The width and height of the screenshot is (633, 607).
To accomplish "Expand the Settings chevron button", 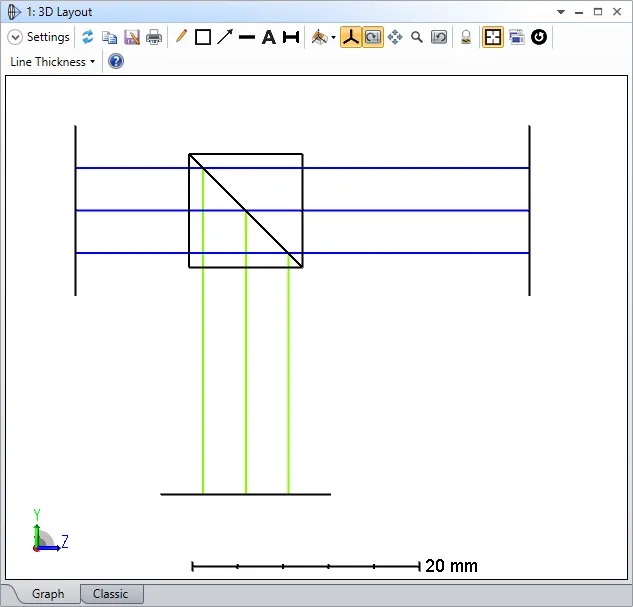I will [x=15, y=37].
